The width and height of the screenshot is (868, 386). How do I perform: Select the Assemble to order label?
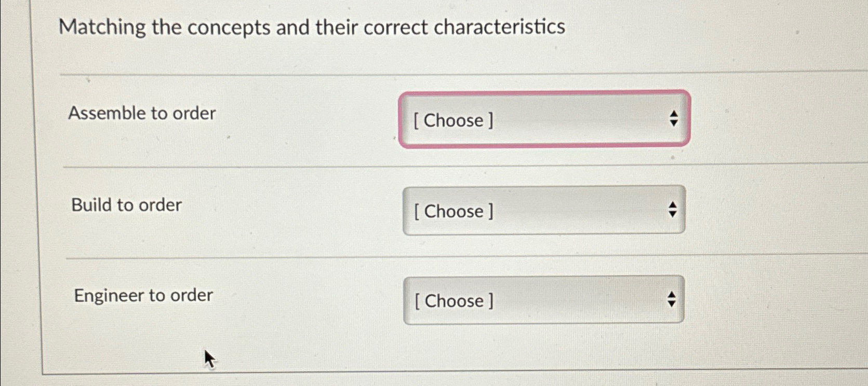[x=143, y=114]
